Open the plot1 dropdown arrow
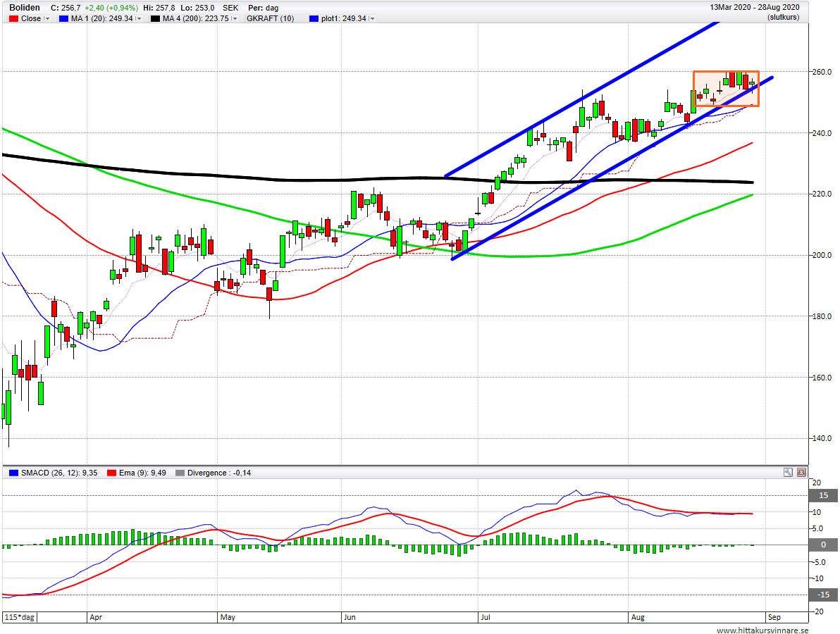Viewport: 840px width, 634px height. click(x=372, y=19)
